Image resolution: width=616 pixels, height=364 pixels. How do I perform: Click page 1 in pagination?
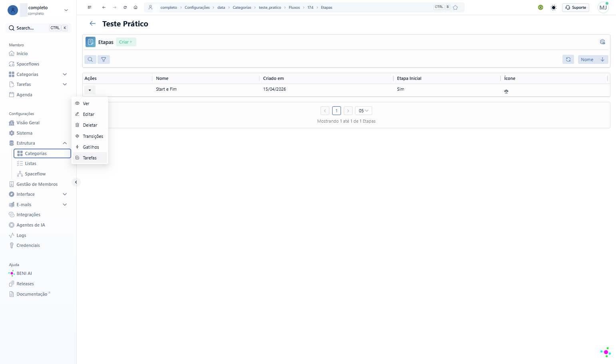point(337,111)
